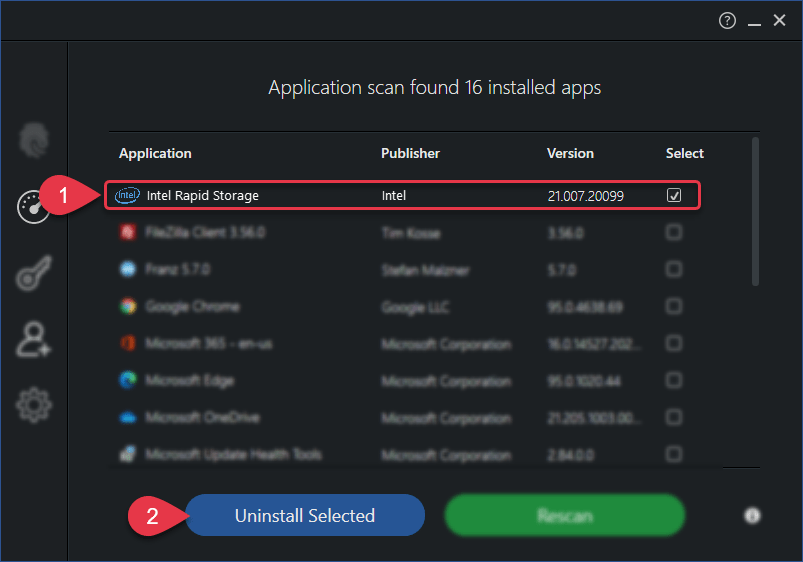
Task: Open the lion head home icon in sidebar
Action: coord(34,140)
